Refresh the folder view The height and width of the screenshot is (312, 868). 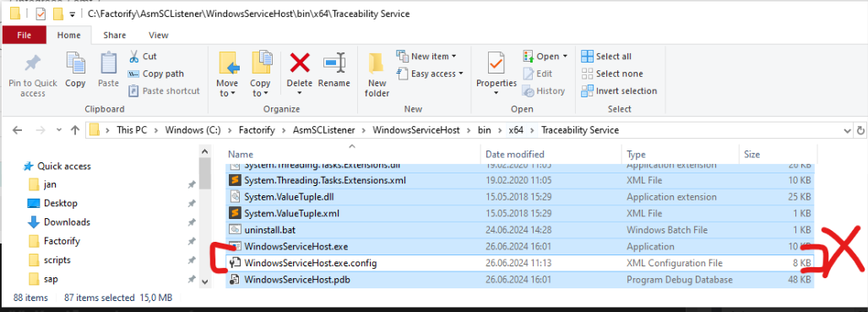860,131
